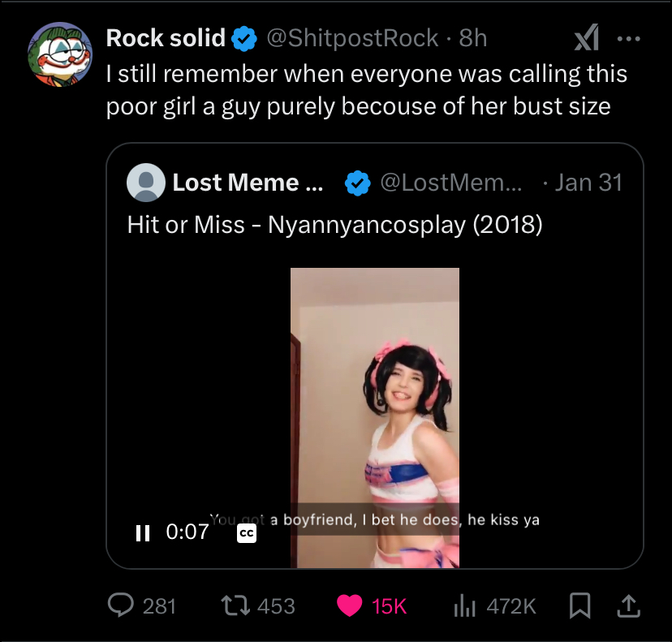Open the quoted tweet text "Hit or Miss"
Screen dimensions: 672x642
coord(334,224)
